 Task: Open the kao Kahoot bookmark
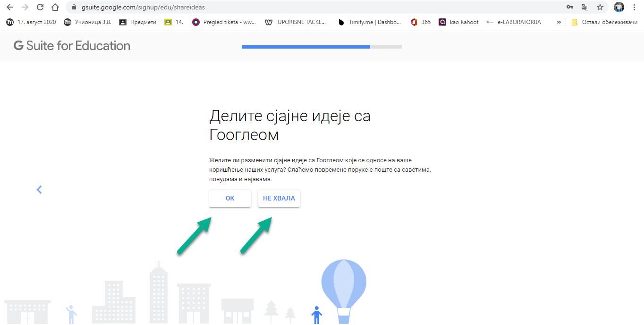coord(458,22)
